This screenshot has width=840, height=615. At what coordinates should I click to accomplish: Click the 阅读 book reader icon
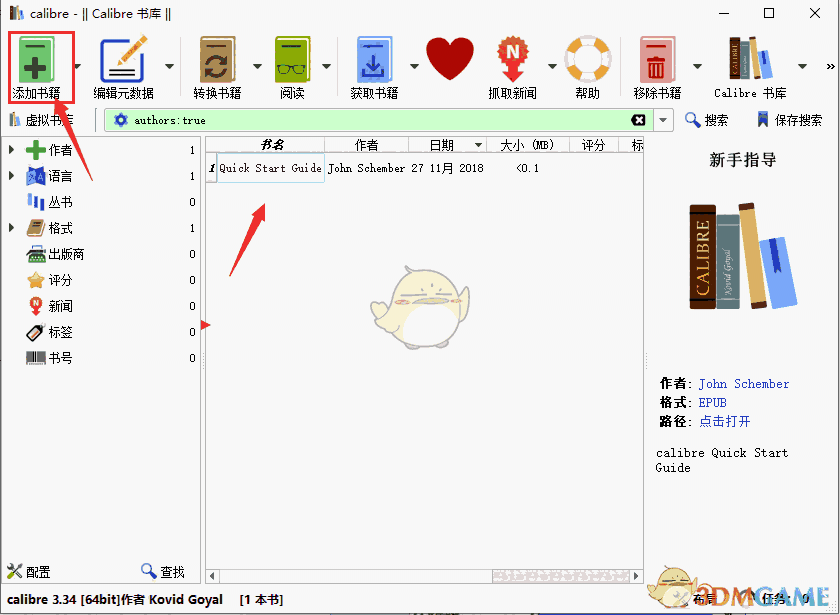[x=292, y=60]
